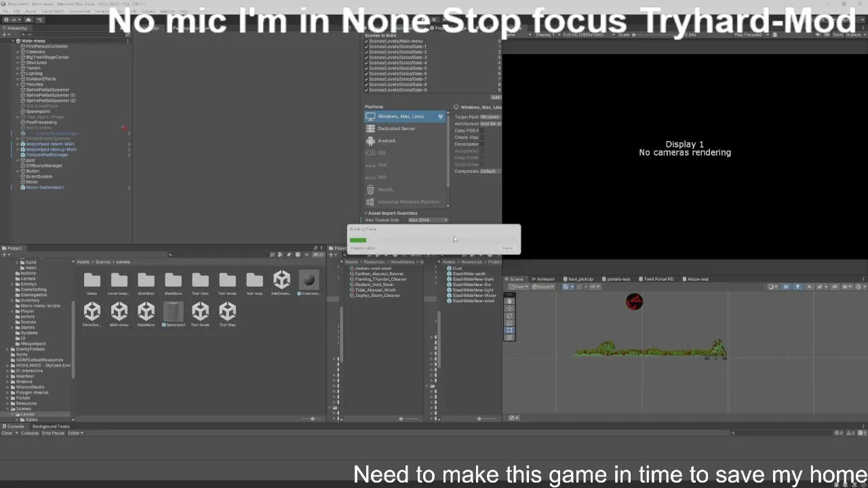Viewport: 868px width, 488px height.
Task: Toggle 2D mode in Scene view
Action: tap(787, 287)
